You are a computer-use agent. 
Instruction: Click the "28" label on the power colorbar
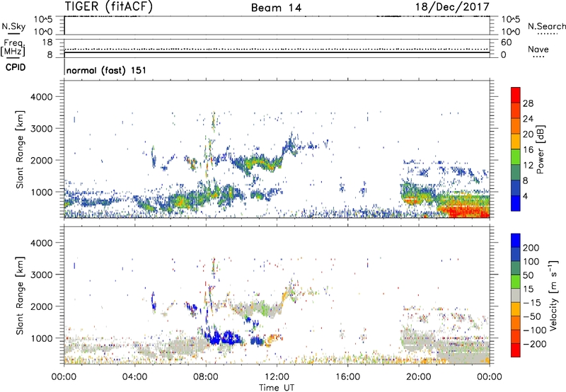click(528, 103)
